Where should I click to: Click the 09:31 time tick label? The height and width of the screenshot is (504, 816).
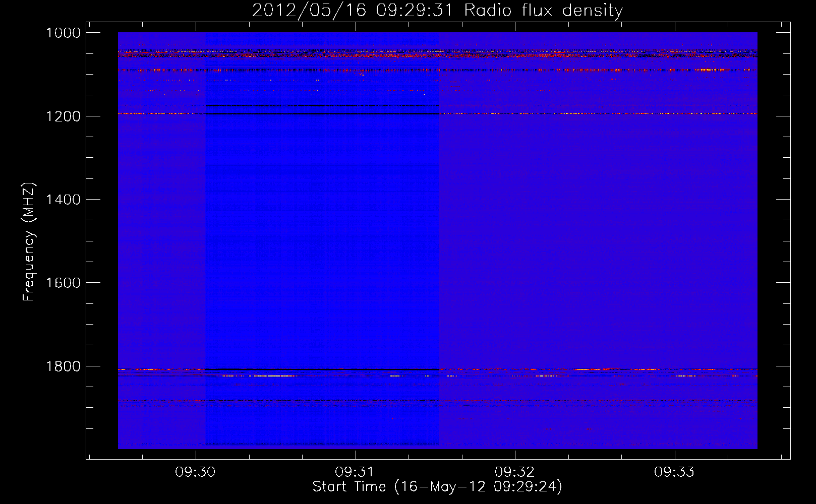point(355,472)
